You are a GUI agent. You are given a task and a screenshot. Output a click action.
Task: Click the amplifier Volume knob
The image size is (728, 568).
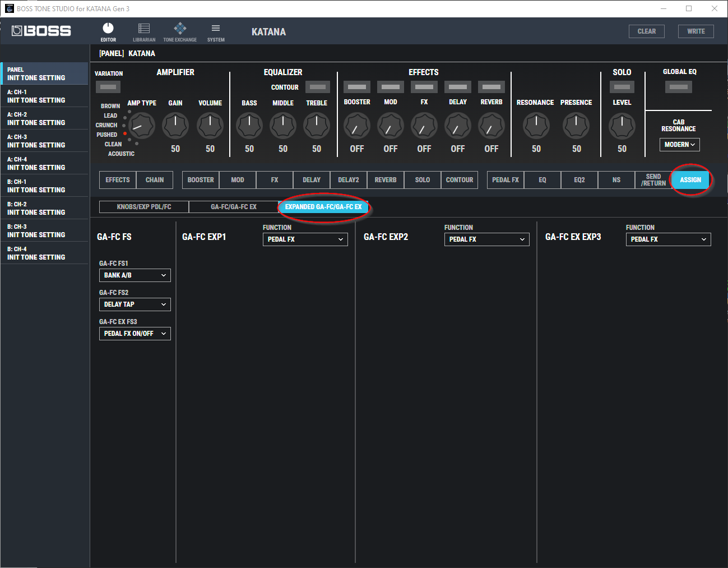[x=210, y=126]
